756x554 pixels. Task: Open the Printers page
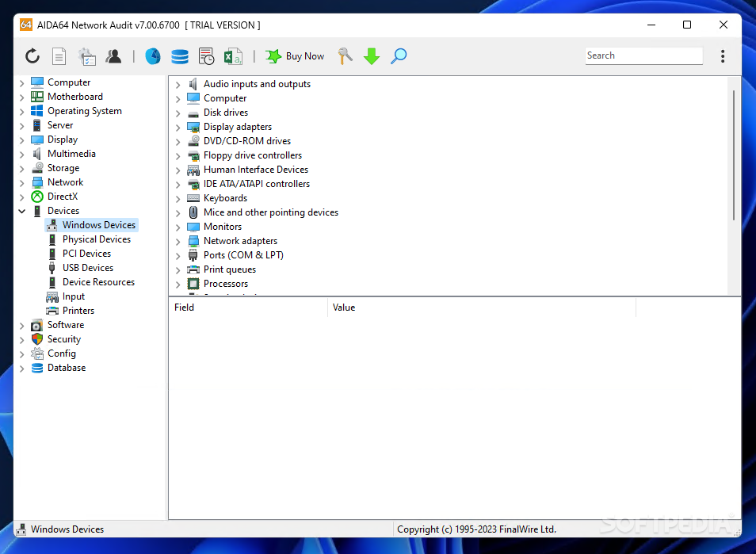tap(78, 311)
